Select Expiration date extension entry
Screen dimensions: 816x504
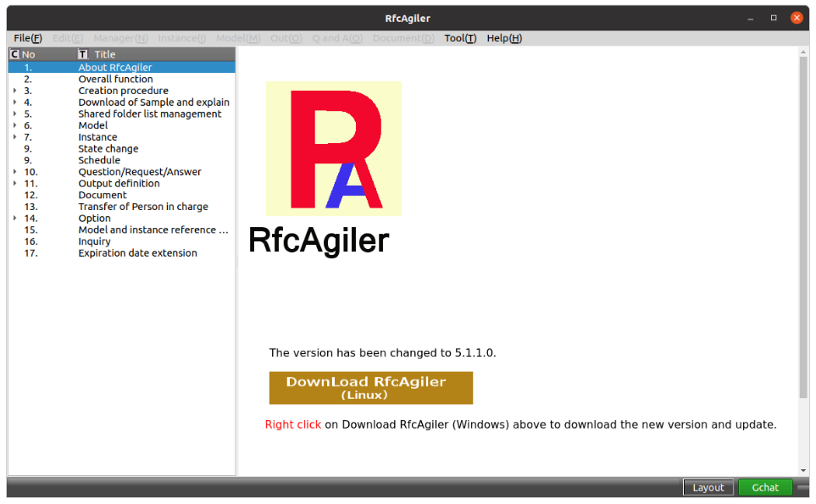coord(137,253)
